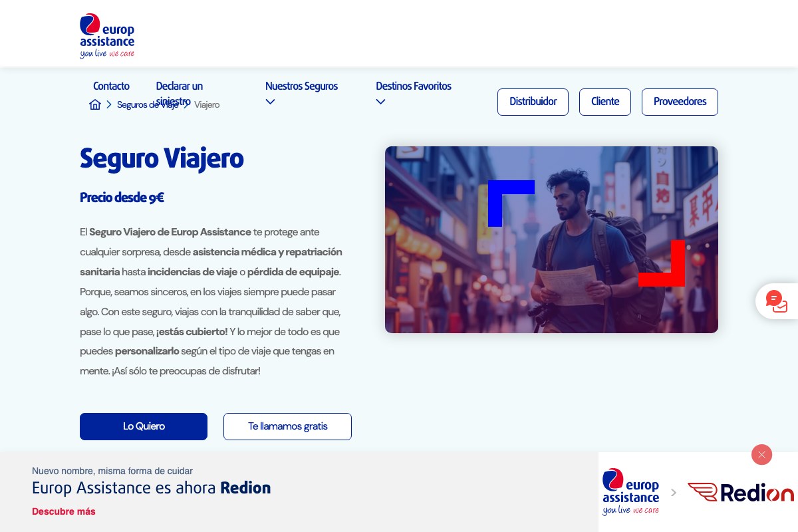The width and height of the screenshot is (798, 532).
Task: Go to home via breadcrumb house icon
Action: click(95, 104)
